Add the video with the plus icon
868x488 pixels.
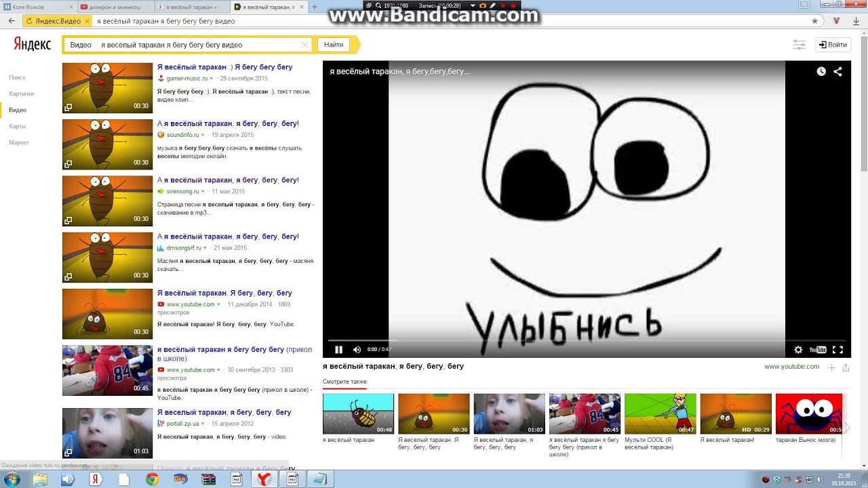832,368
